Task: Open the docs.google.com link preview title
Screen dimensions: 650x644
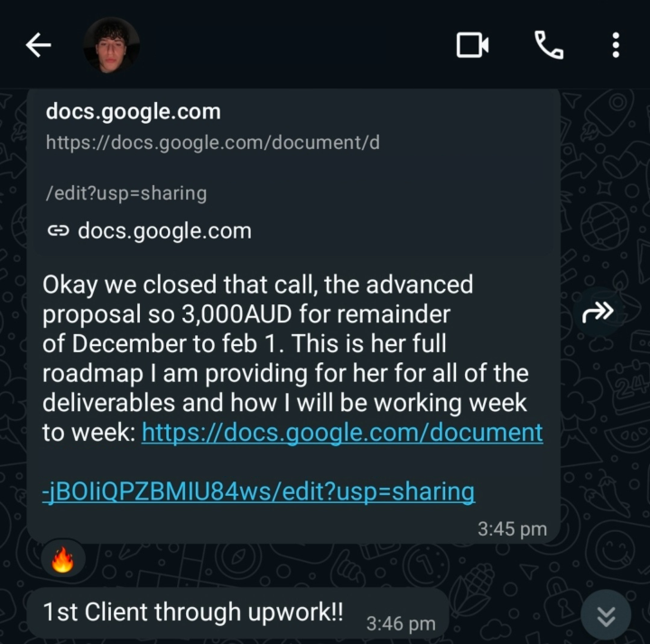Action: (x=134, y=112)
